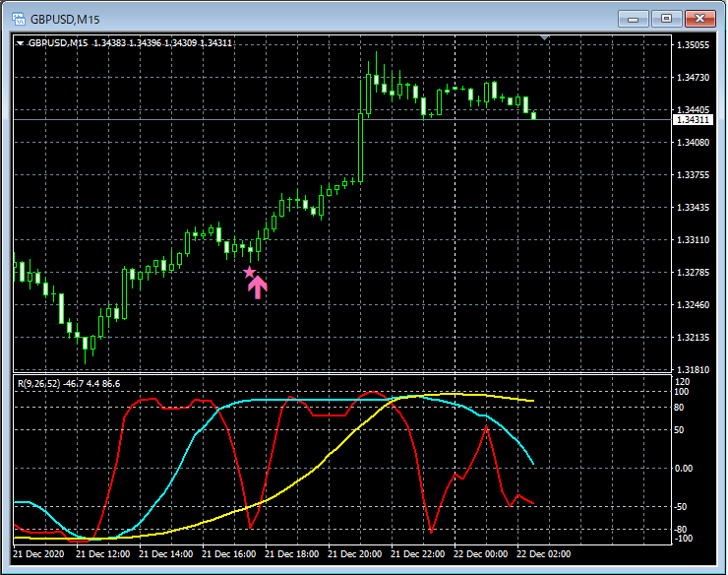728x575 pixels.
Task: Click the current price label 1.34311
Action: coord(691,119)
